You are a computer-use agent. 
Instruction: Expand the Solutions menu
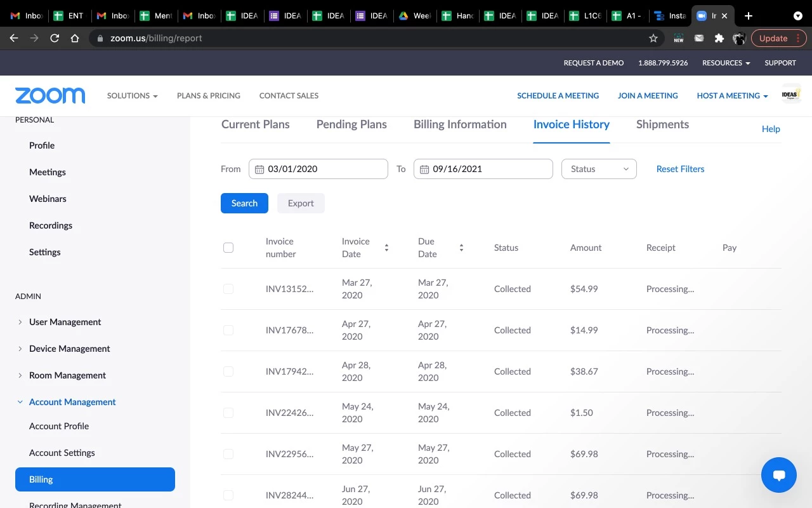point(132,96)
